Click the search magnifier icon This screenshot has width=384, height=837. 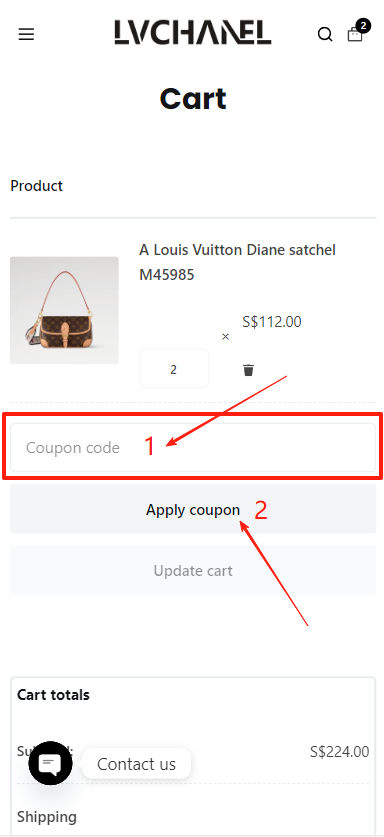coord(325,35)
